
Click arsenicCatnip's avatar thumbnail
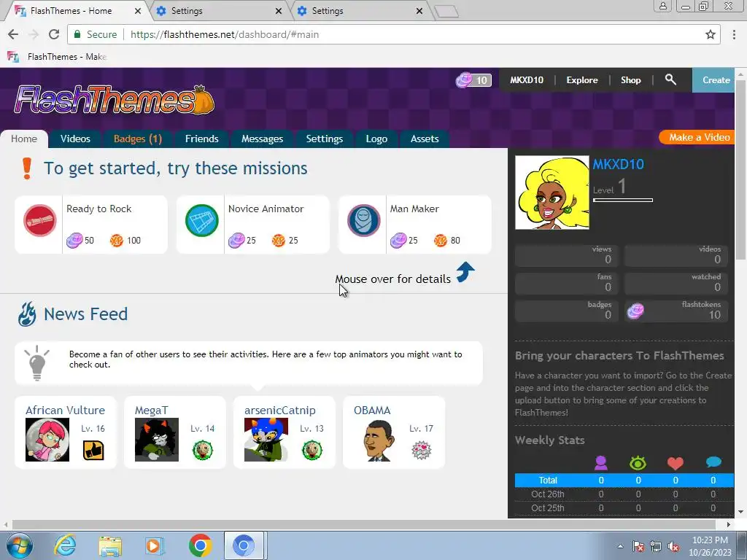[x=266, y=440]
